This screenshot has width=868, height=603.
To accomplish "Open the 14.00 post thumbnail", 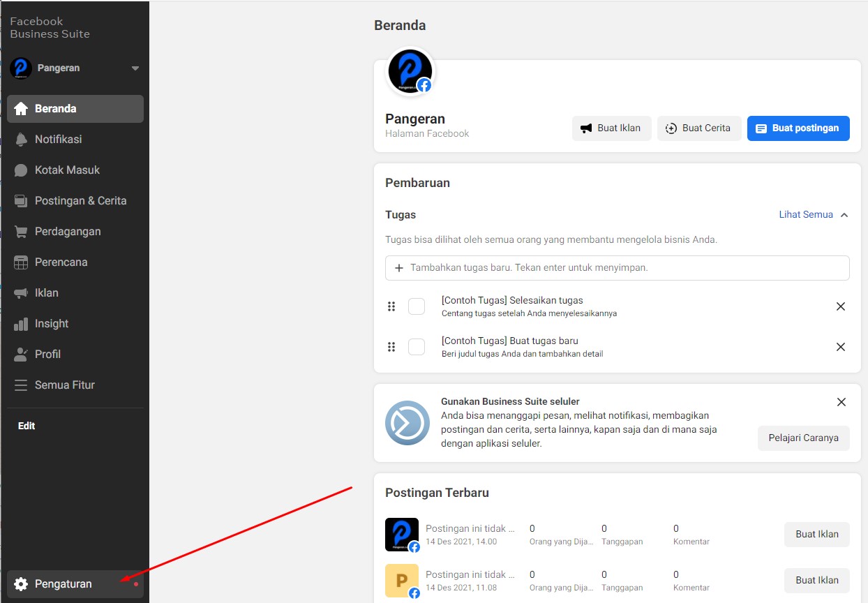I will coord(402,535).
